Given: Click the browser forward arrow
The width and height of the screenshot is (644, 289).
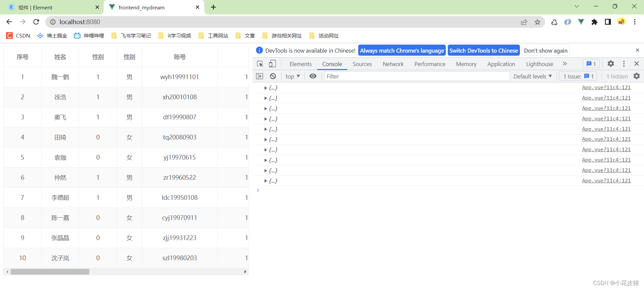Looking at the screenshot, I should (22, 22).
